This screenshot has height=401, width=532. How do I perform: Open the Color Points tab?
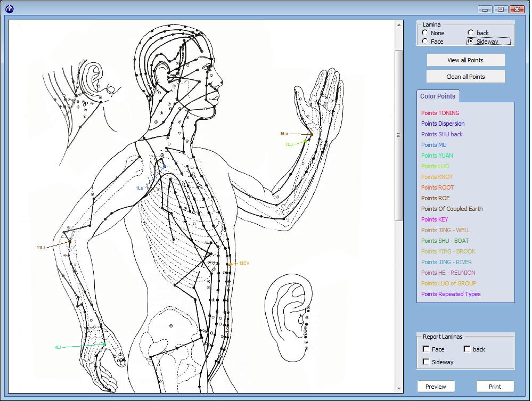[x=438, y=96]
